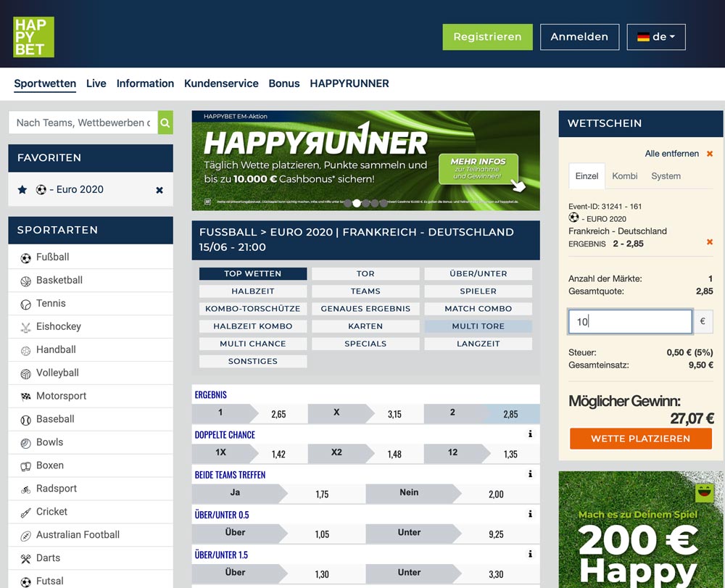The image size is (725, 588).
Task: Click the Registrieren button
Action: click(487, 37)
